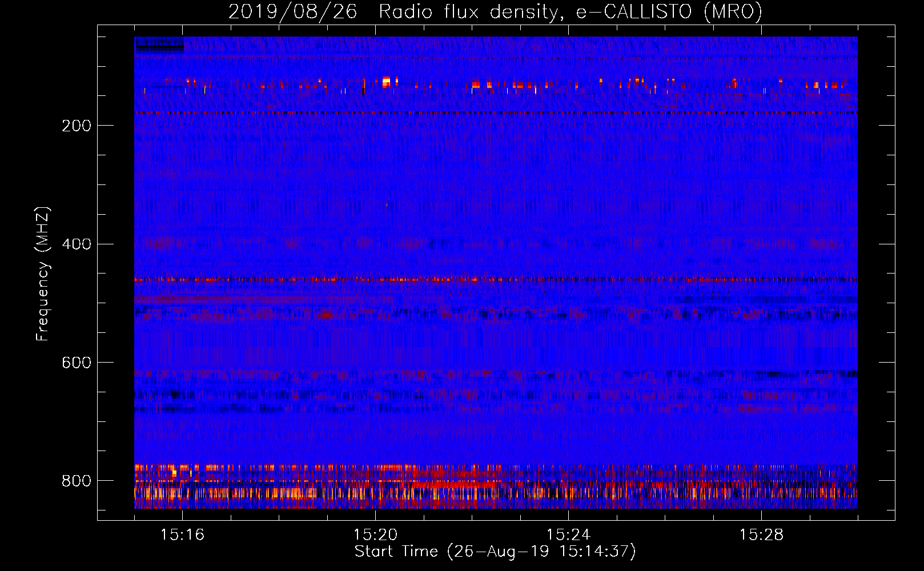Click the 600 frequency tick label
924x571 pixels.
coord(77,363)
